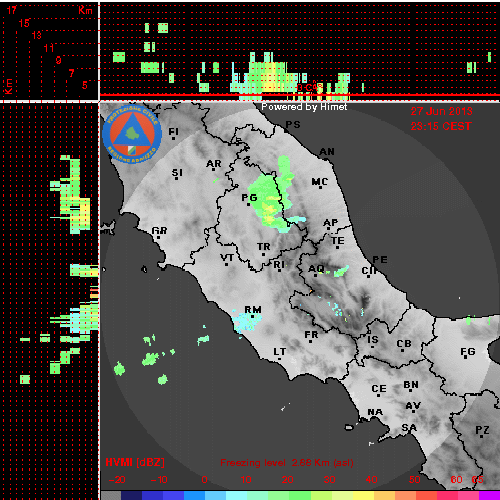Click the 17 km height axis label
This screenshot has width=500, height=500.
coord(11,10)
